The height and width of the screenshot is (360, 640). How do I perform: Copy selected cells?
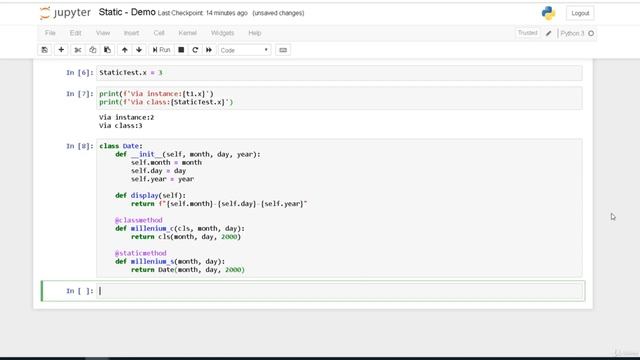(x=93, y=50)
